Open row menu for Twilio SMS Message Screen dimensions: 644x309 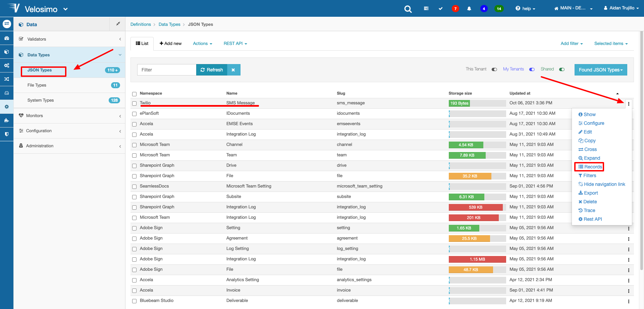point(629,104)
